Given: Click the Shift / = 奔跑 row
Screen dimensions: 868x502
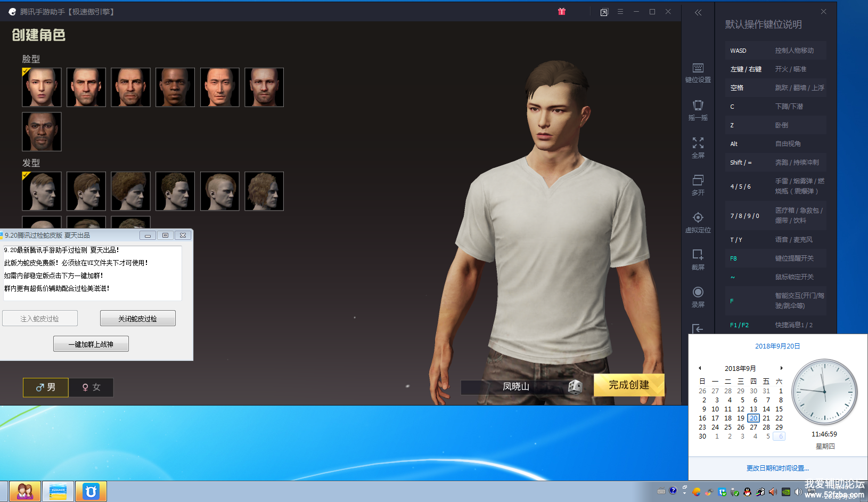Looking at the screenshot, I should coord(775,163).
